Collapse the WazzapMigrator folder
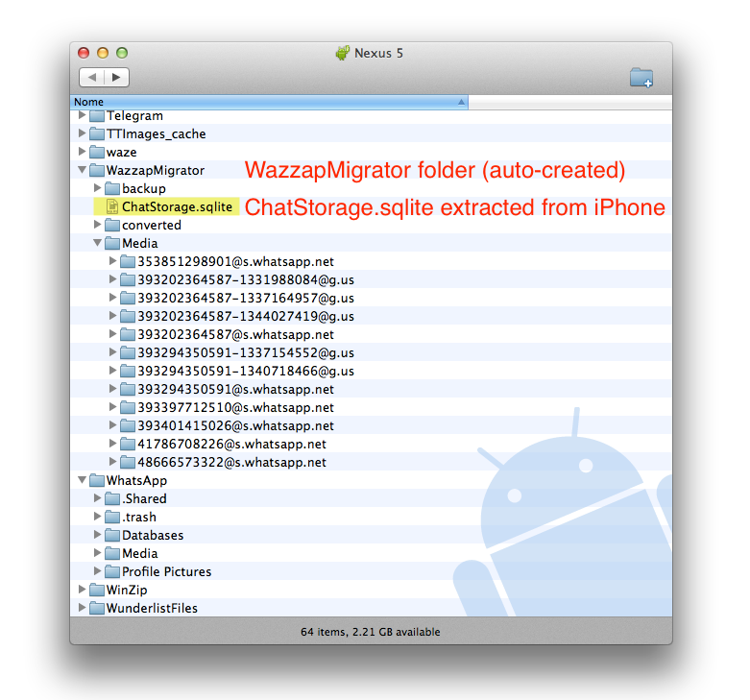Viewport: 750px width, 700px height. point(82,170)
